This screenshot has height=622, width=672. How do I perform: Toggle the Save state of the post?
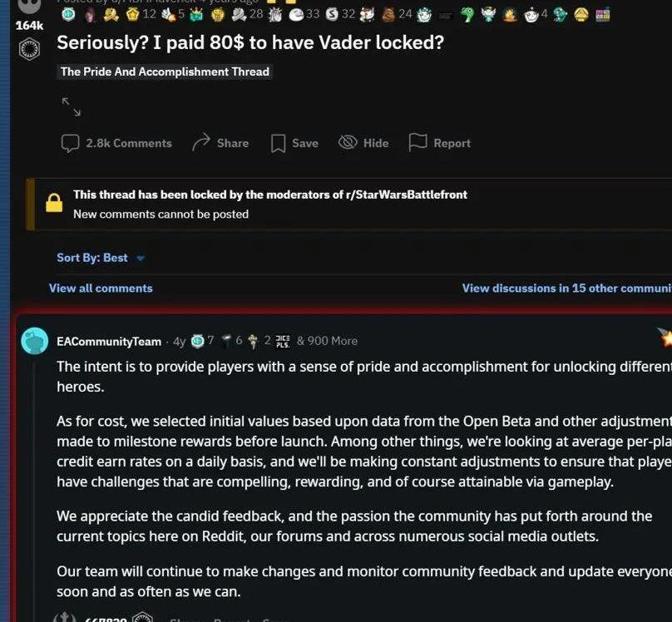tap(304, 143)
